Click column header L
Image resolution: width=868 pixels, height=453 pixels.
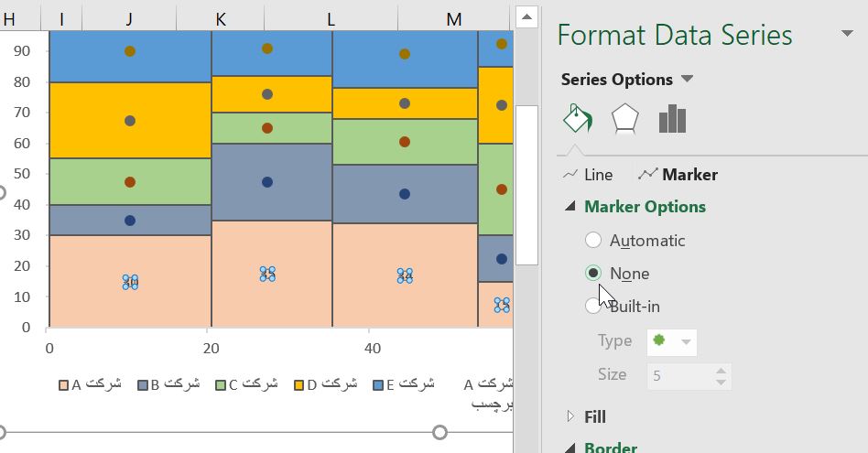pos(331,18)
